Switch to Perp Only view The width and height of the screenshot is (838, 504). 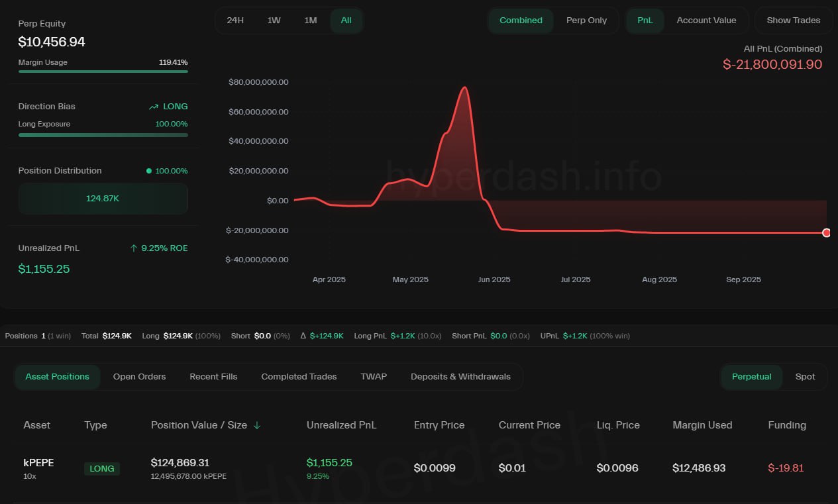[x=586, y=21]
